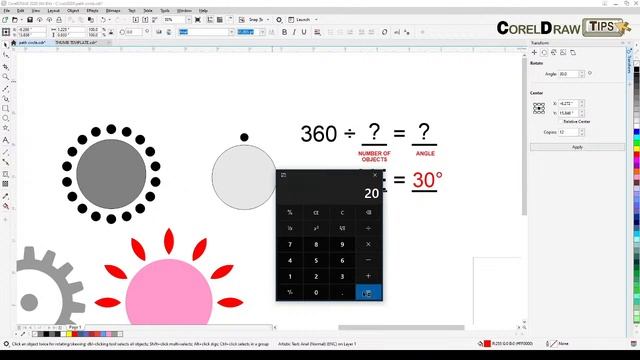
Task: Select the Rotate tab in Transform docker
Action: click(544, 53)
